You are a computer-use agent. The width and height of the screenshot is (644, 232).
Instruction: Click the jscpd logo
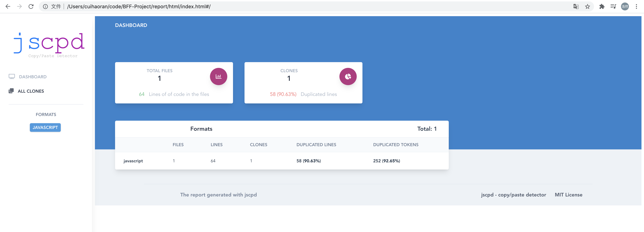point(49,45)
